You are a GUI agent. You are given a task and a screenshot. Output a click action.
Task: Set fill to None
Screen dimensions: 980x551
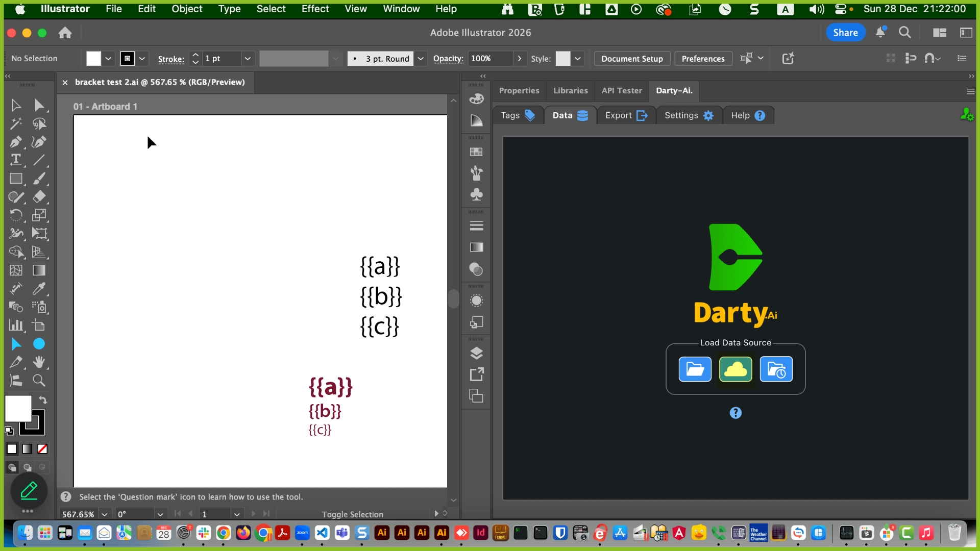click(43, 449)
